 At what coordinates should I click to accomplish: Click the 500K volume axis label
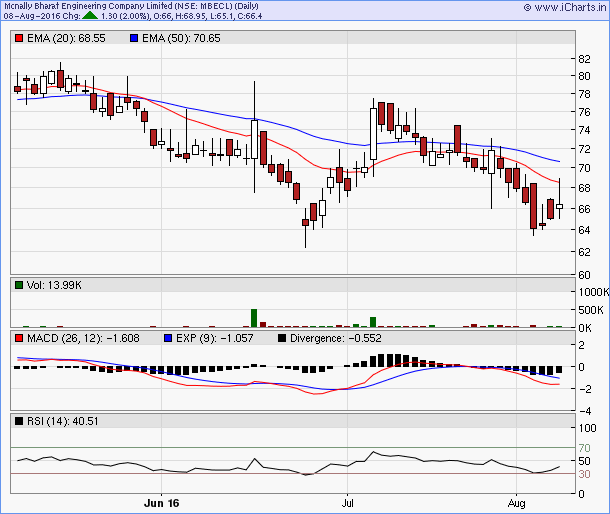tap(591, 310)
